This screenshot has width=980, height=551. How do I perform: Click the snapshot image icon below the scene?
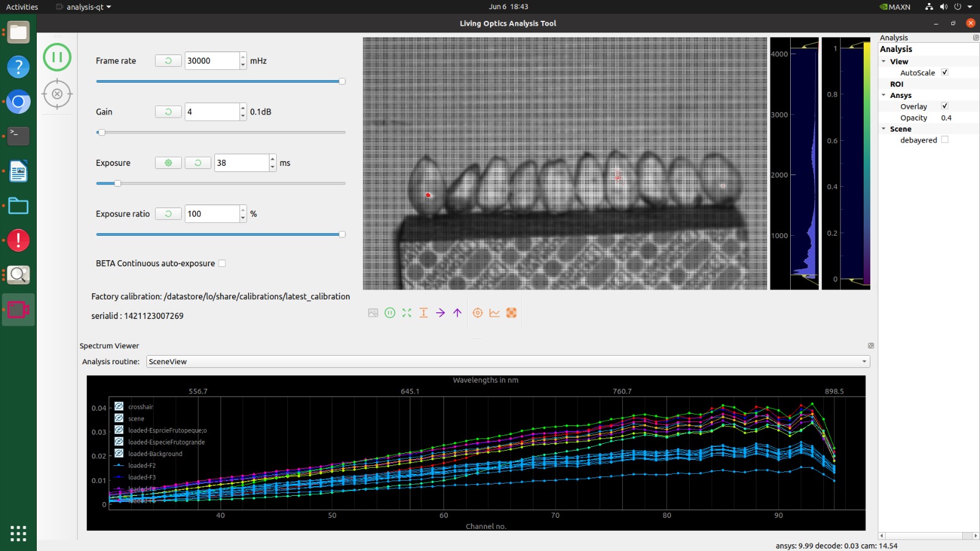coord(373,313)
